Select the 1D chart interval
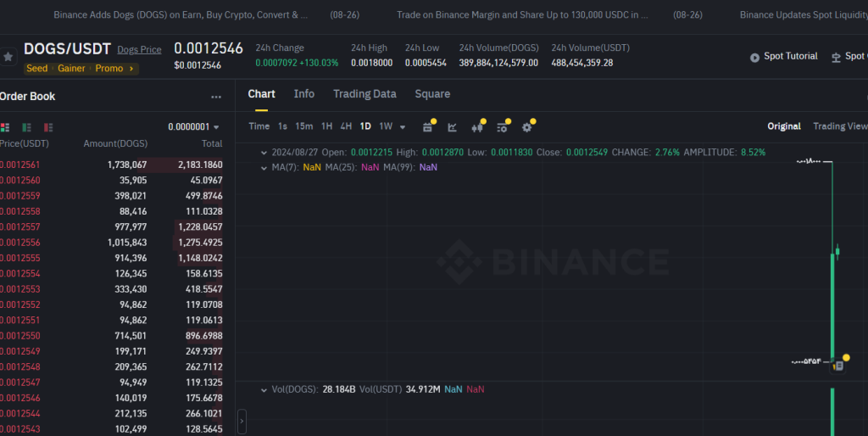Image resolution: width=868 pixels, height=436 pixels. [365, 126]
